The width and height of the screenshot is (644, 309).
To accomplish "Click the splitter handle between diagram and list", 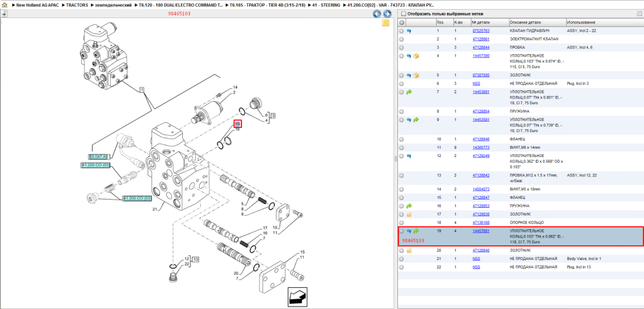I will pyautogui.click(x=396, y=159).
